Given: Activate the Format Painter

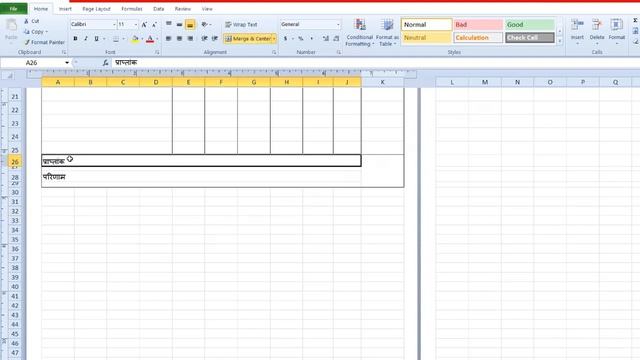Looking at the screenshot, I should point(44,42).
